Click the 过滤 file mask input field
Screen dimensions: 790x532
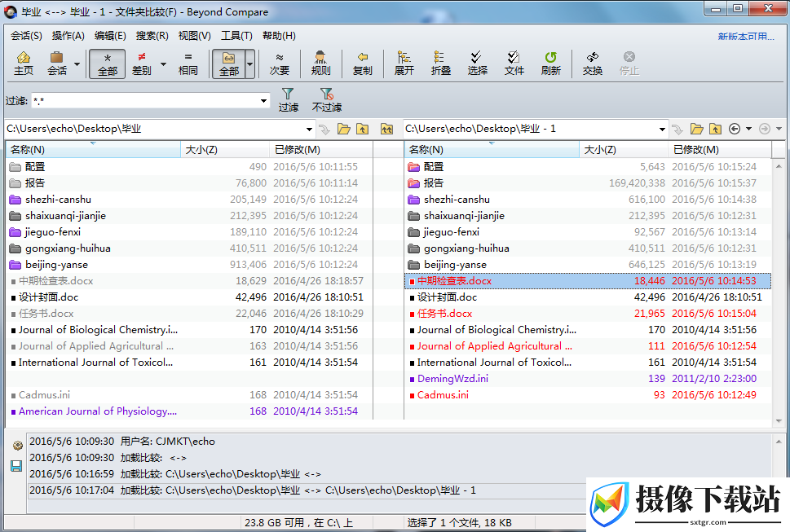click(145, 101)
